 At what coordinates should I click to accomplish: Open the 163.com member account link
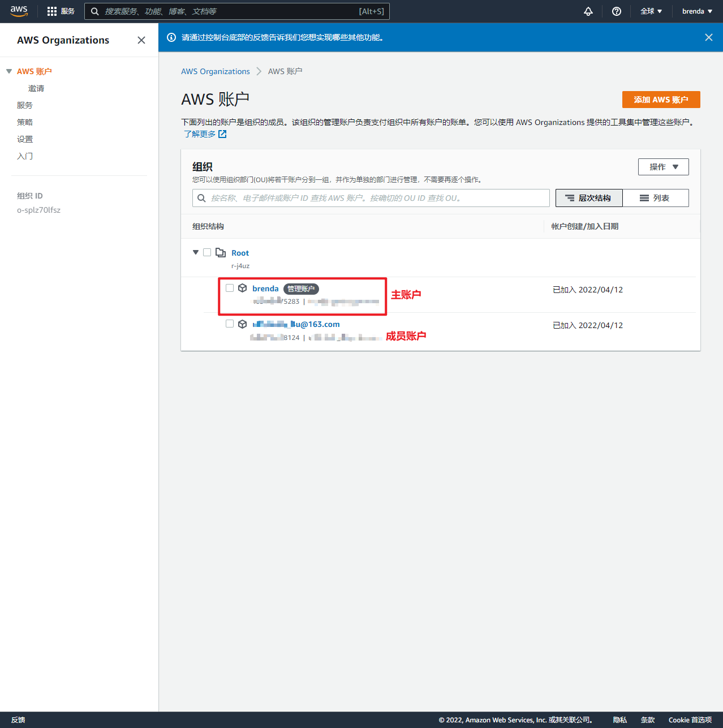[x=296, y=324]
